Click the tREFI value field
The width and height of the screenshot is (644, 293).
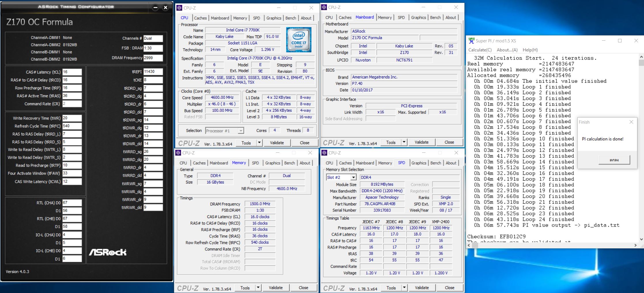tap(153, 72)
